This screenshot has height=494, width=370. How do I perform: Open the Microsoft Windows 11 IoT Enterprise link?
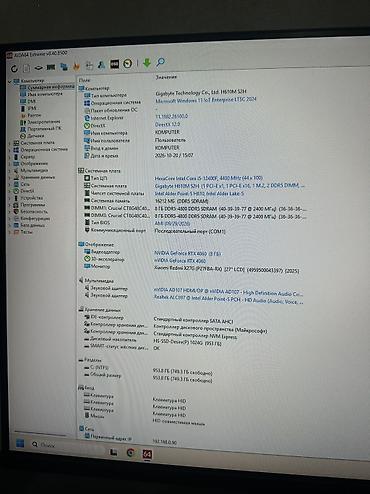206,100
